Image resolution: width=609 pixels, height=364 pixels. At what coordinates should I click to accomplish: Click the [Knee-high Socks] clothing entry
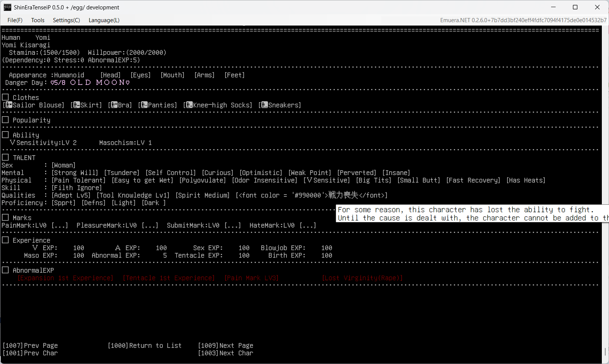(218, 105)
